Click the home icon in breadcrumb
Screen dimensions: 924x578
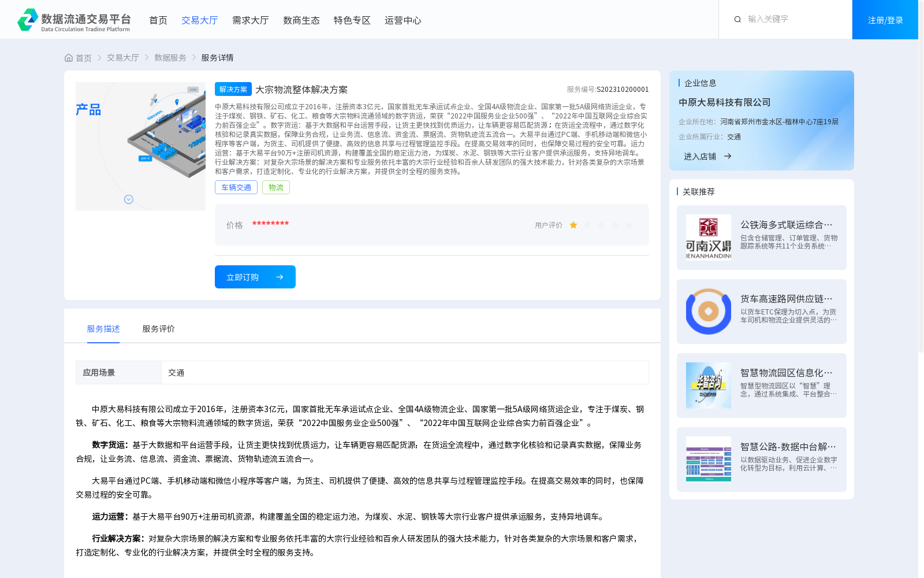(x=69, y=58)
